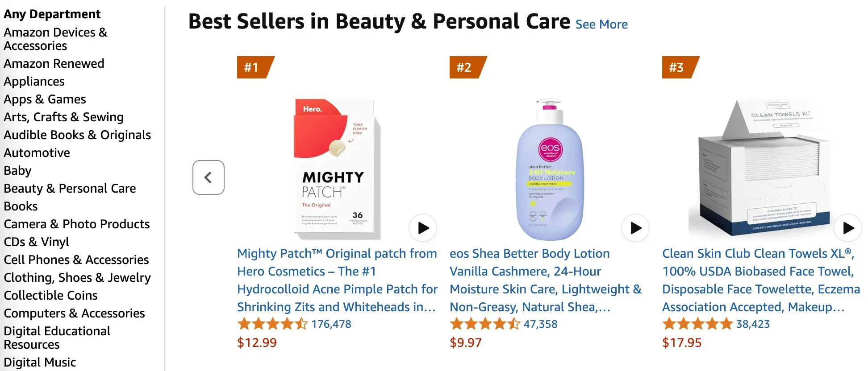Select Amazon Renewed department
868x371 pixels.
point(54,64)
